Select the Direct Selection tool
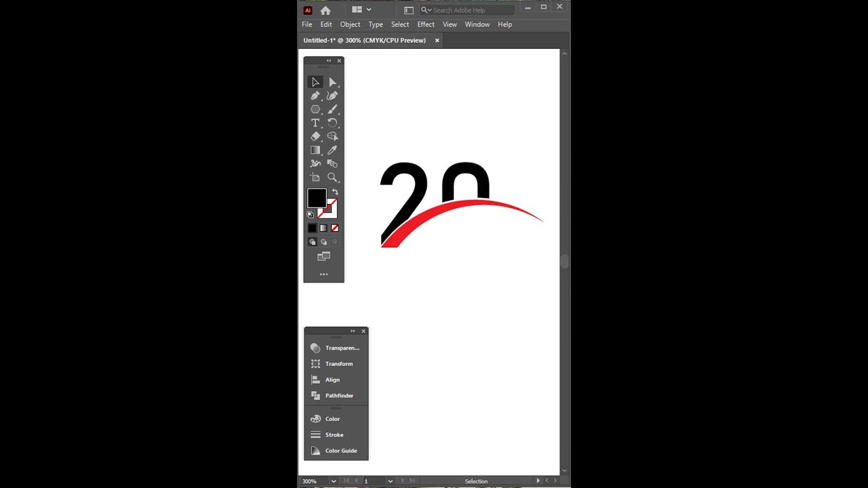 point(332,82)
